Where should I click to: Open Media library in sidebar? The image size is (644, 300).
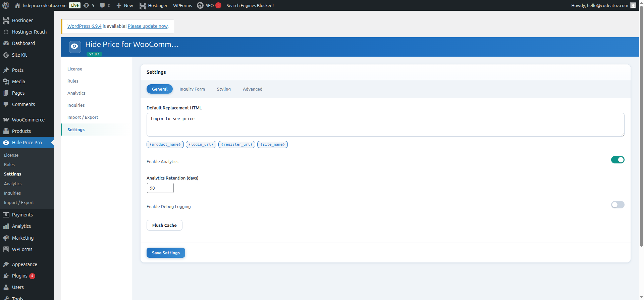tap(27, 82)
